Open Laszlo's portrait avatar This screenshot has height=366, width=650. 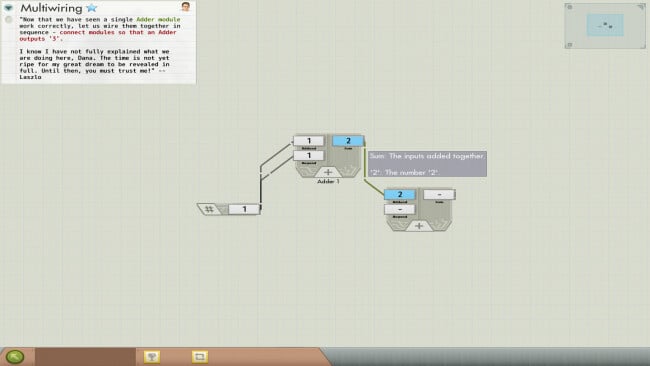[186, 7]
